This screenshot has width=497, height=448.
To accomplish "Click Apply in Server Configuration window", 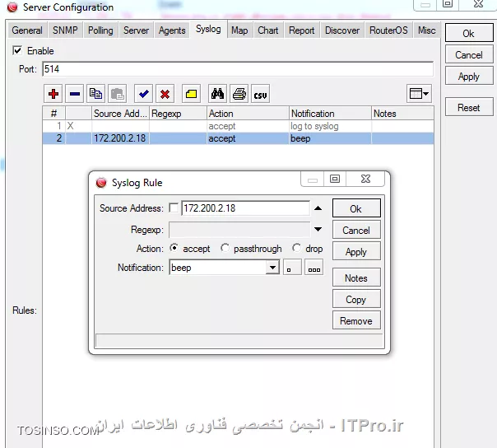I will pyautogui.click(x=469, y=76).
